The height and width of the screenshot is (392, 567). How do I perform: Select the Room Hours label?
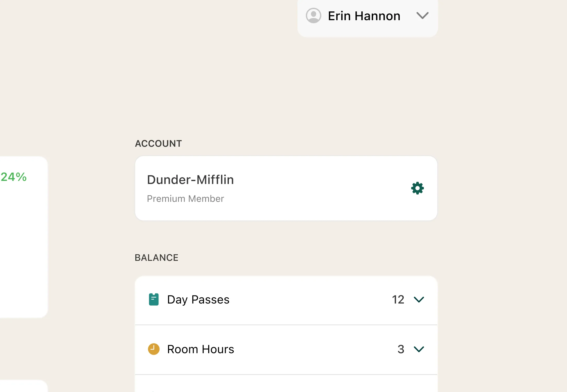200,349
